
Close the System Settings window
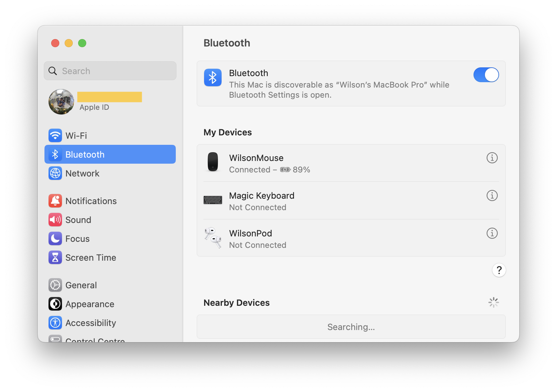coord(55,43)
